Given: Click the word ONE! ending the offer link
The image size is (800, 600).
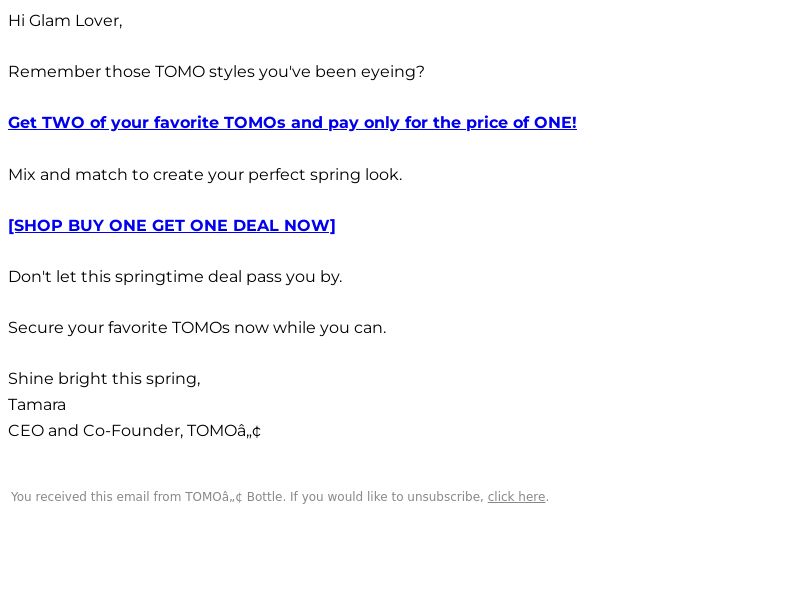Looking at the screenshot, I should [555, 123].
